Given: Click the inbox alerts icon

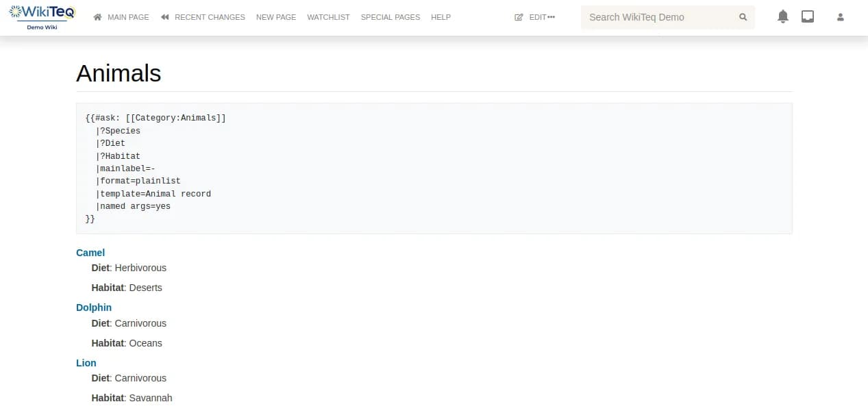Looking at the screenshot, I should point(808,16).
